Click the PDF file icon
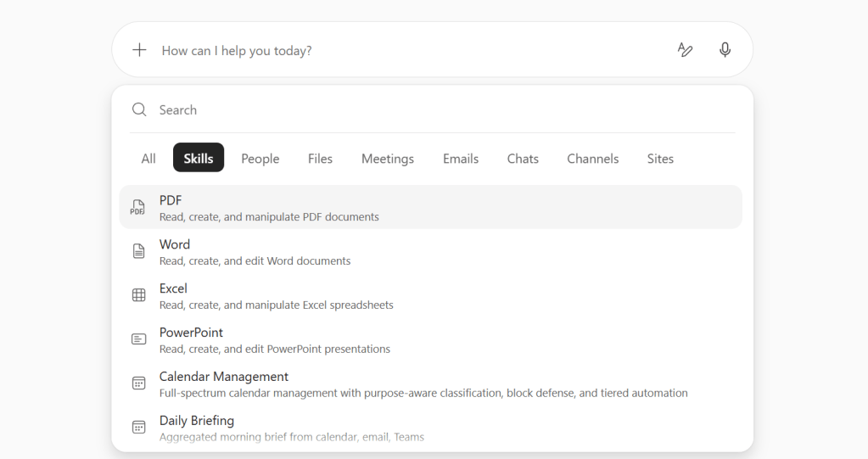Screen dimensions: 868x459 click(x=138, y=207)
